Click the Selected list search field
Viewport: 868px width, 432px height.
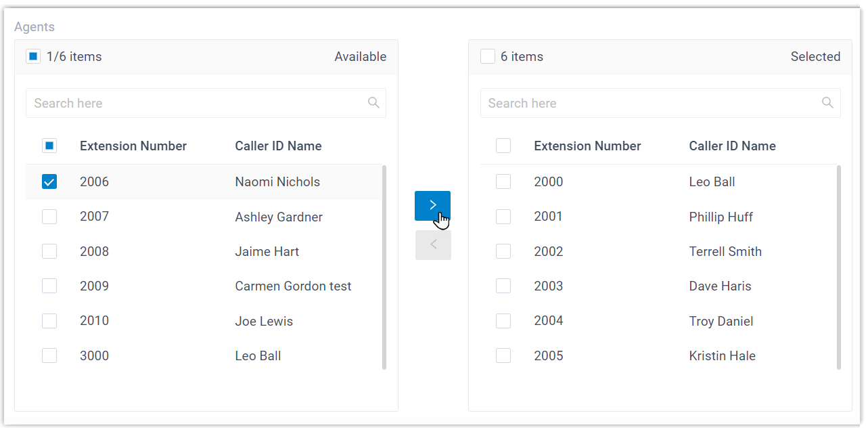(649, 103)
